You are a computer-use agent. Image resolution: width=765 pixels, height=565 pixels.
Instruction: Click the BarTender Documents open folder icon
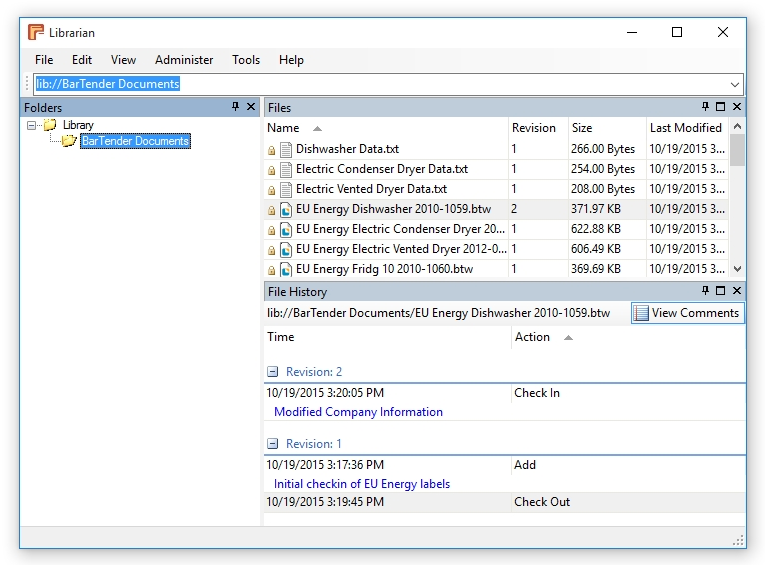(x=69, y=141)
